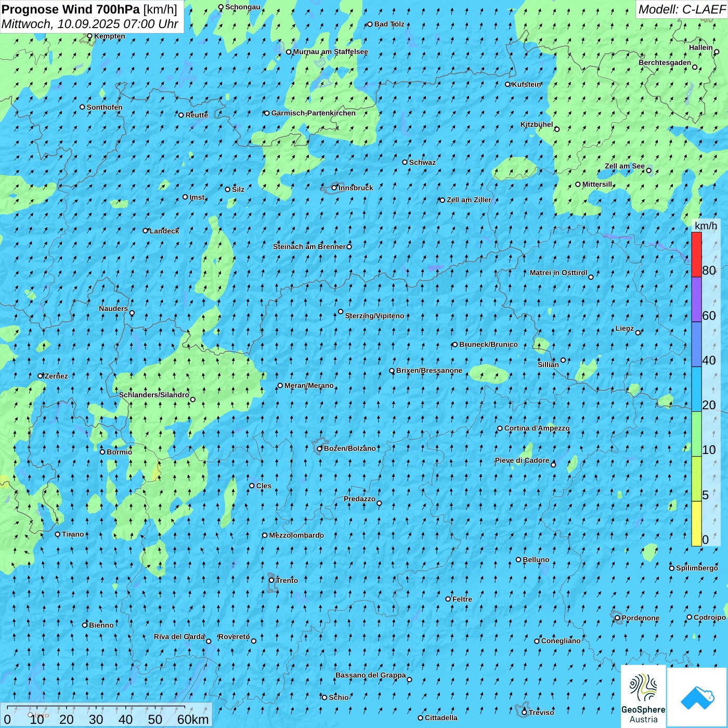Click the 'Schio' label

point(339,697)
